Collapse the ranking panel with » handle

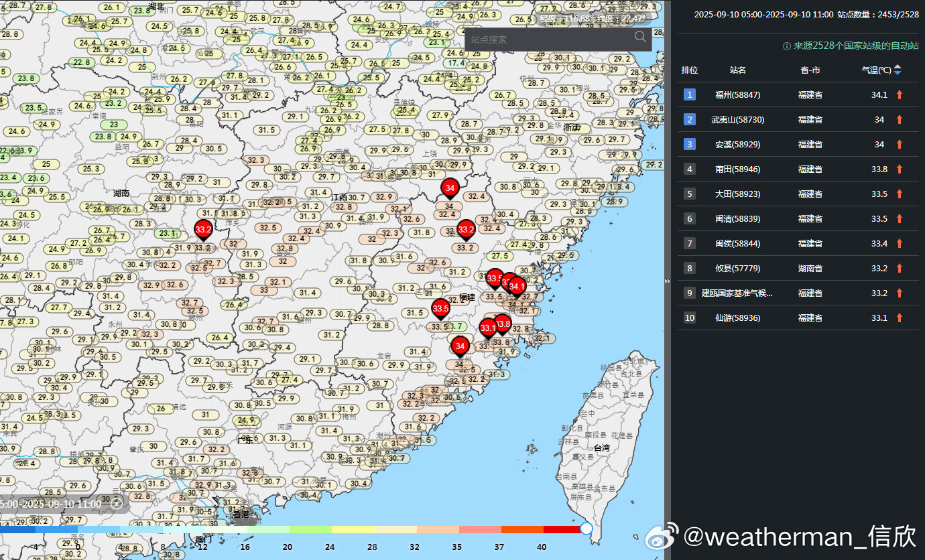tap(667, 281)
